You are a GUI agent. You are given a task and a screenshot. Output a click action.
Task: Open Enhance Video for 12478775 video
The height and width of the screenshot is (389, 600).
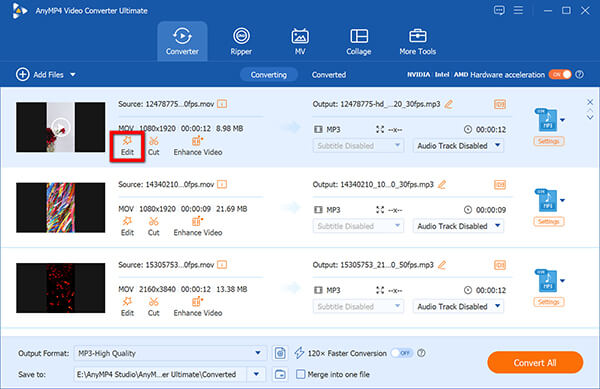point(198,146)
